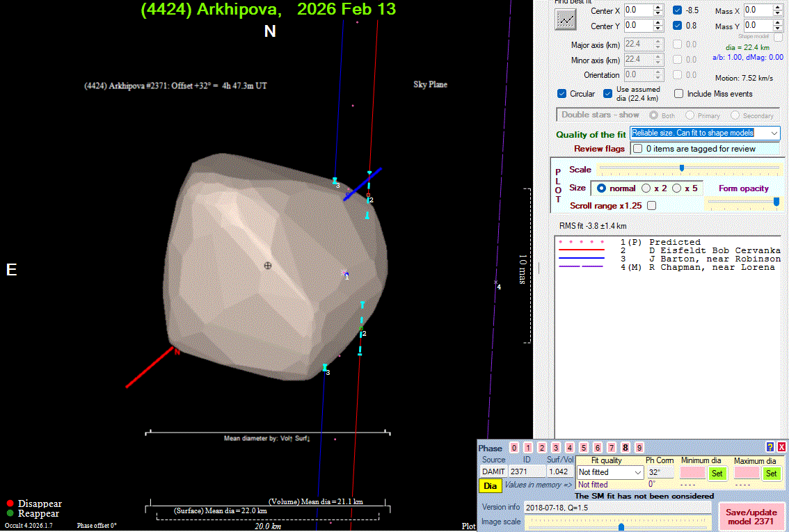Click Set button for Minimum dia
The width and height of the screenshot is (789, 532).
717,473
